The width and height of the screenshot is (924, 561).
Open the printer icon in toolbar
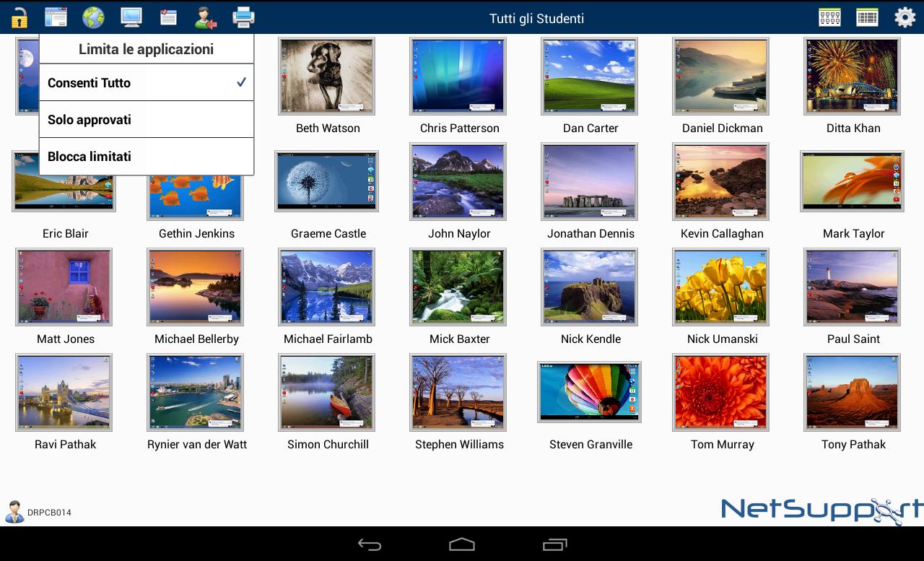pos(243,17)
